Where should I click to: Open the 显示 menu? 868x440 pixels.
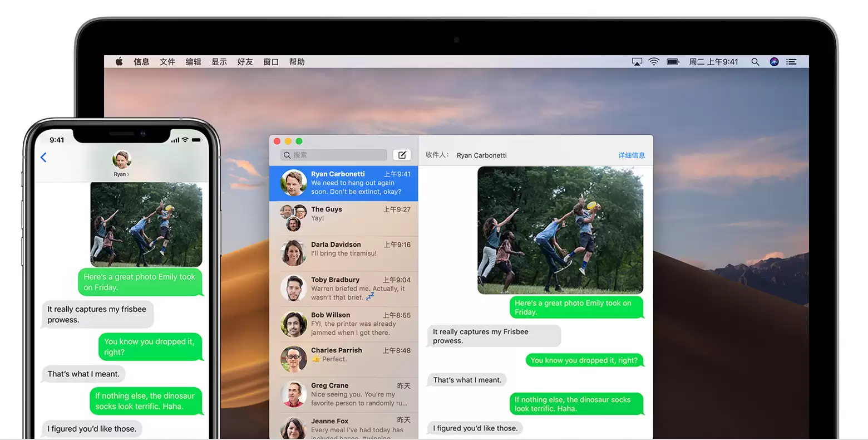coord(219,62)
